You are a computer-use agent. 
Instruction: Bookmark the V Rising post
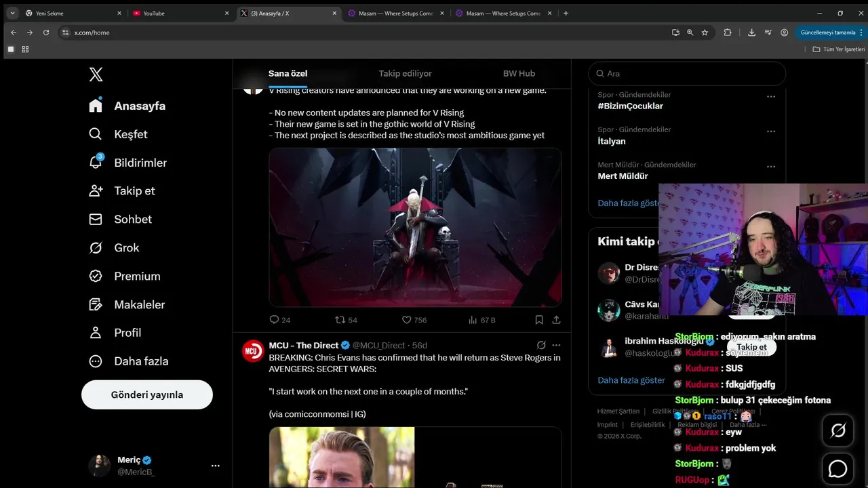pos(539,320)
